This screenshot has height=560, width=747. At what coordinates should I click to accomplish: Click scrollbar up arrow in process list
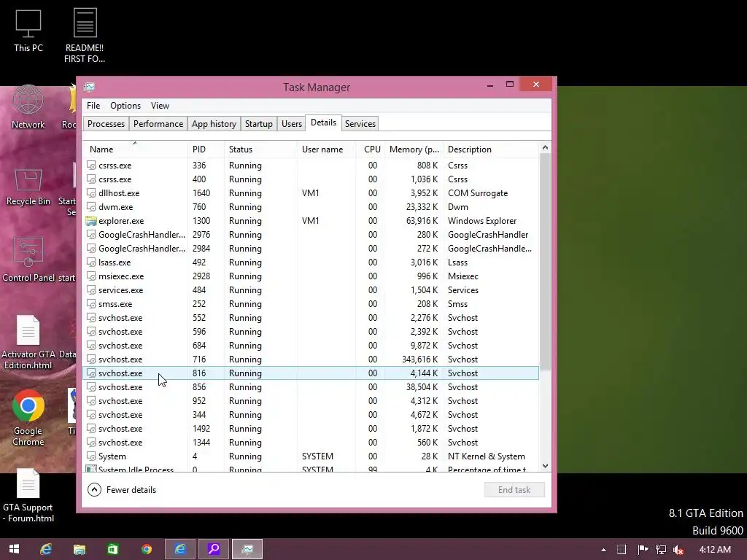(x=545, y=147)
